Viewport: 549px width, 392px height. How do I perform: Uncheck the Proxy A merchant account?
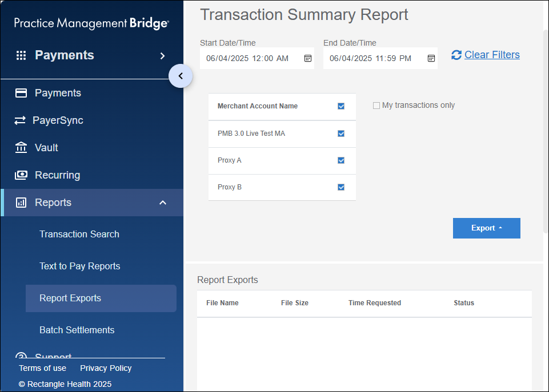point(341,160)
